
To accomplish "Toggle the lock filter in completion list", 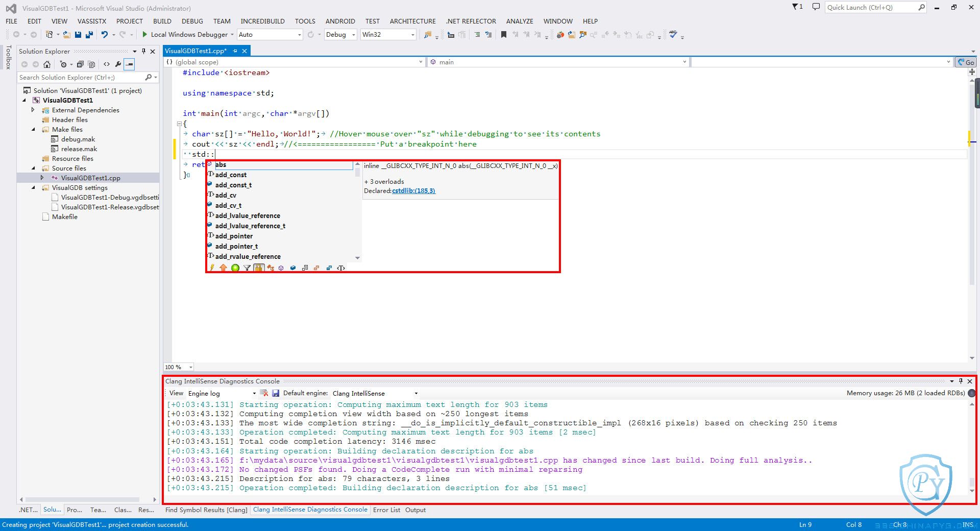I will pos(259,268).
